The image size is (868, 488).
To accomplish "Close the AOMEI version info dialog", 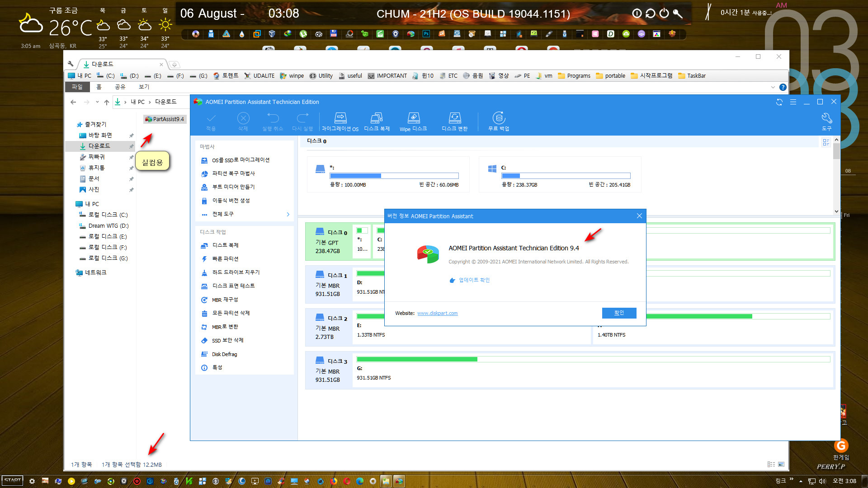I will (x=639, y=216).
